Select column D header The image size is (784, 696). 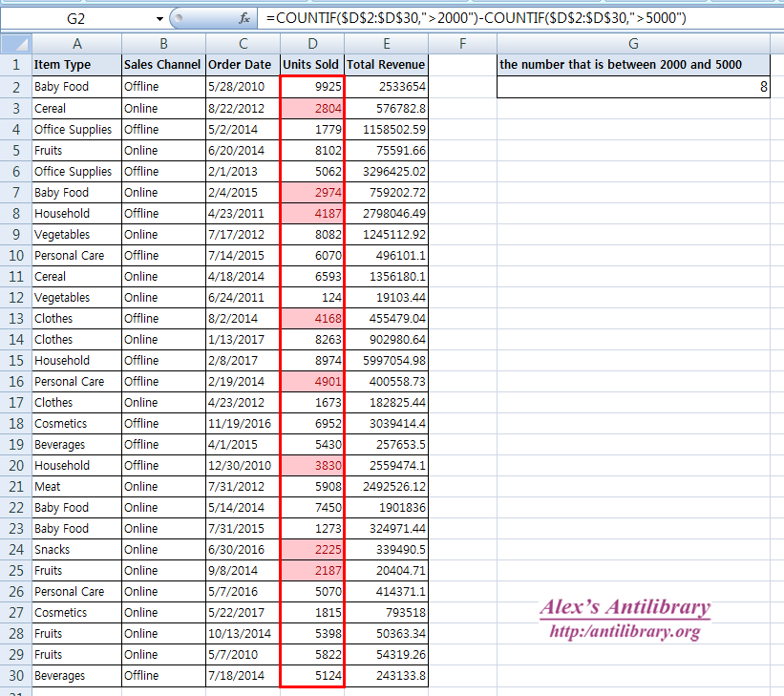tap(311, 43)
